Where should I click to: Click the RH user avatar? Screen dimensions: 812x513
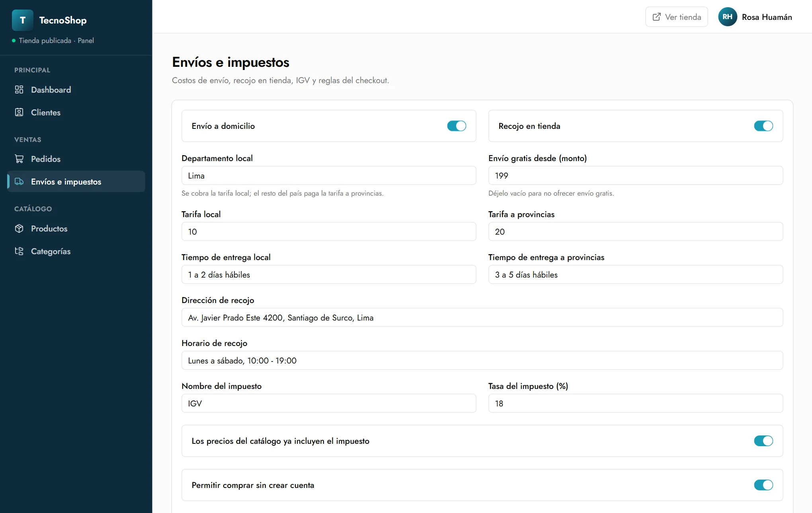click(728, 17)
